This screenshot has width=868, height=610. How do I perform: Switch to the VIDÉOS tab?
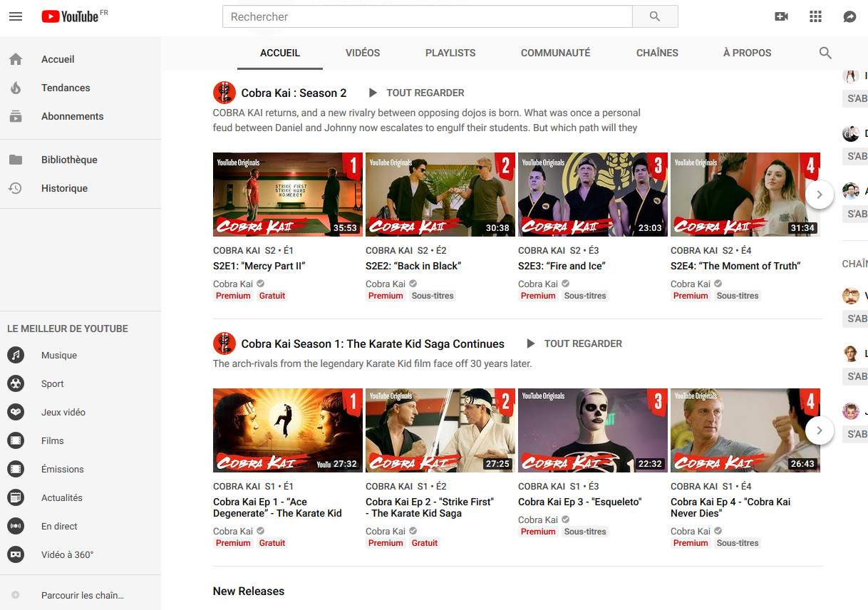click(x=363, y=53)
